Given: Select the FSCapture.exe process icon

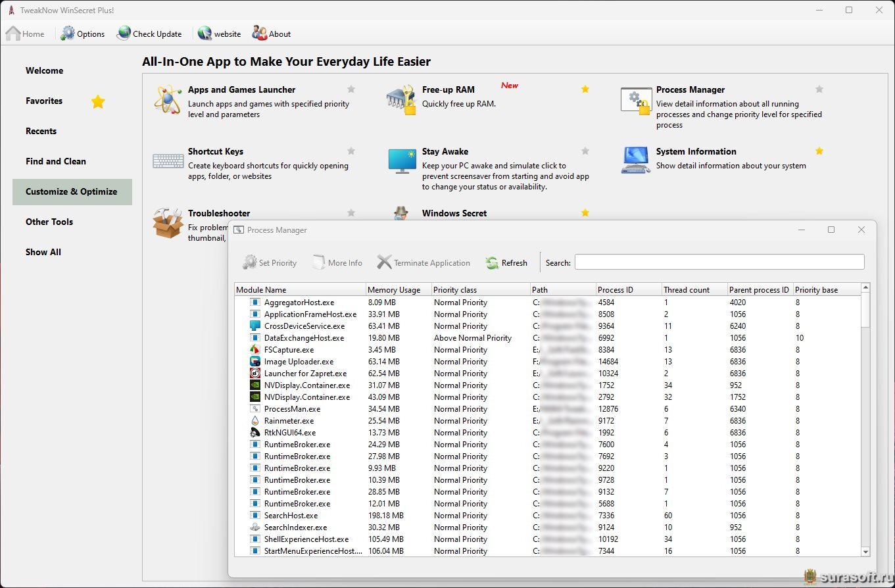Looking at the screenshot, I should point(255,350).
